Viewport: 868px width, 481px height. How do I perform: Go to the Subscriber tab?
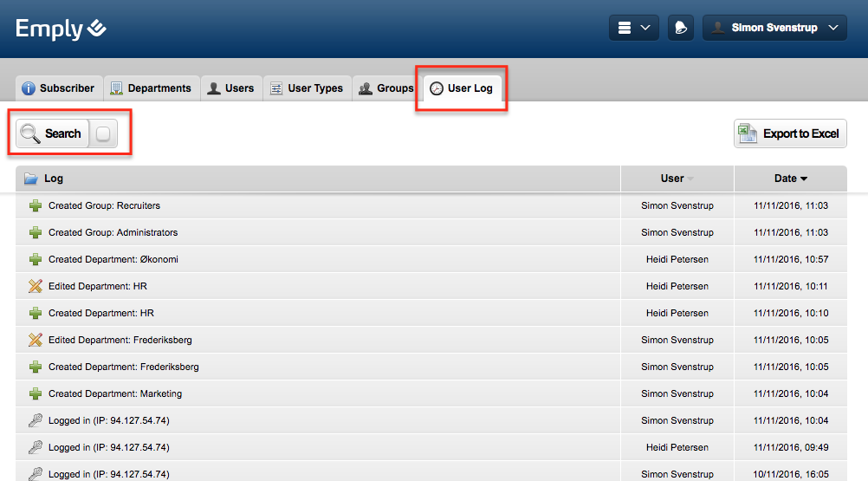pyautogui.click(x=58, y=88)
